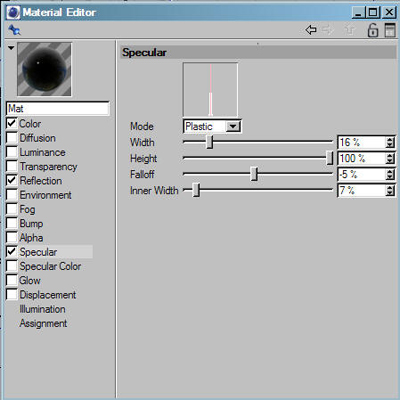The image size is (400, 400).
Task: Enable the Alpha channel checkbox
Action: point(12,238)
